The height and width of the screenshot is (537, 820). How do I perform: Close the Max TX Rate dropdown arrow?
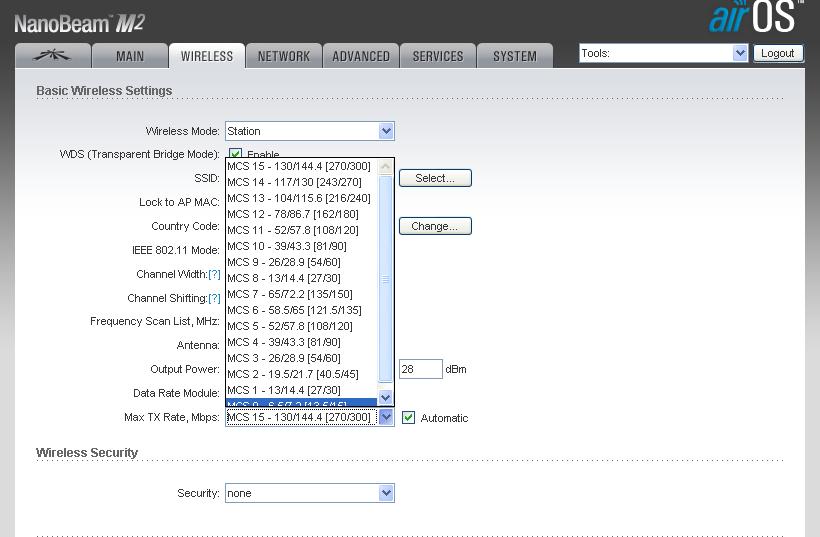386,417
